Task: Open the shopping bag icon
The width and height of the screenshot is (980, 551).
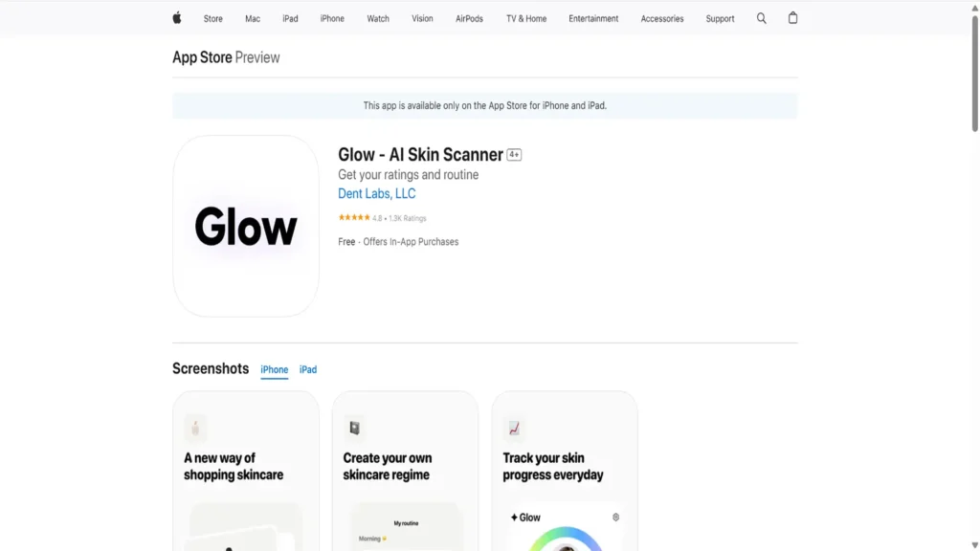Action: click(792, 18)
